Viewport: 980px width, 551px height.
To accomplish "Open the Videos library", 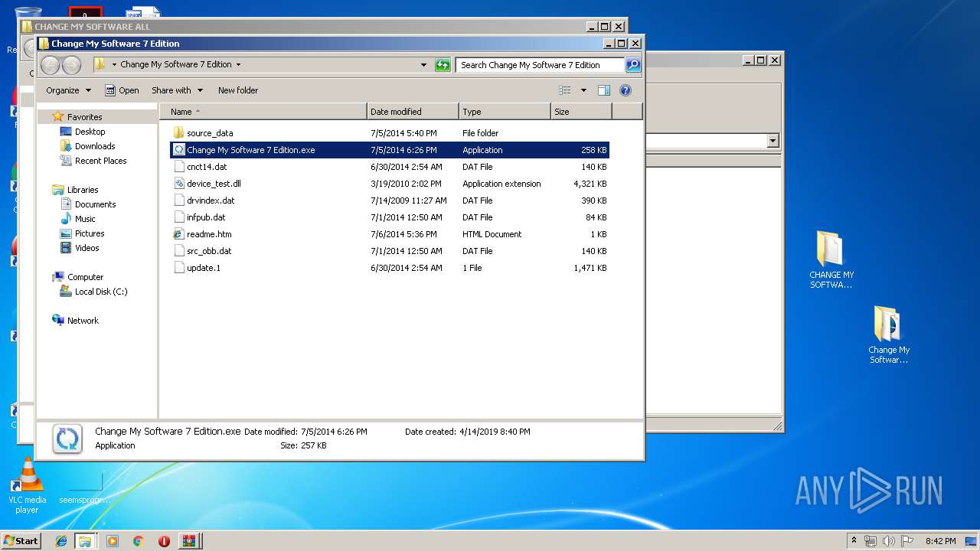I will 87,248.
